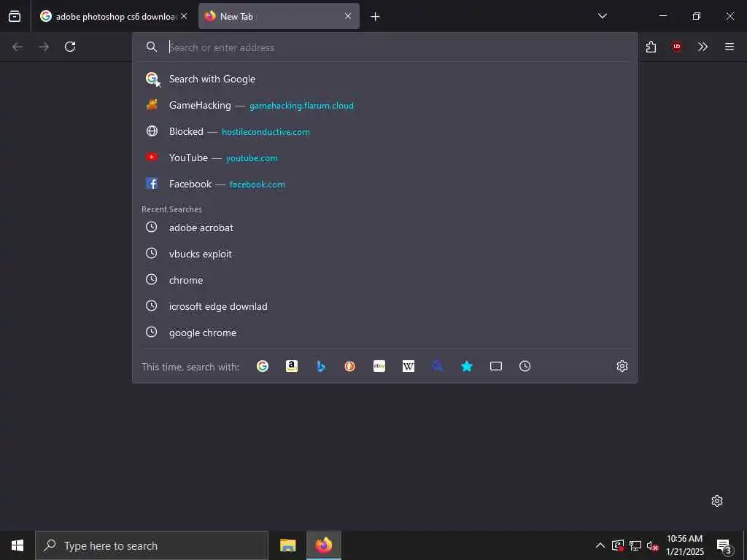Open a new tab with plus button

pyautogui.click(x=376, y=17)
